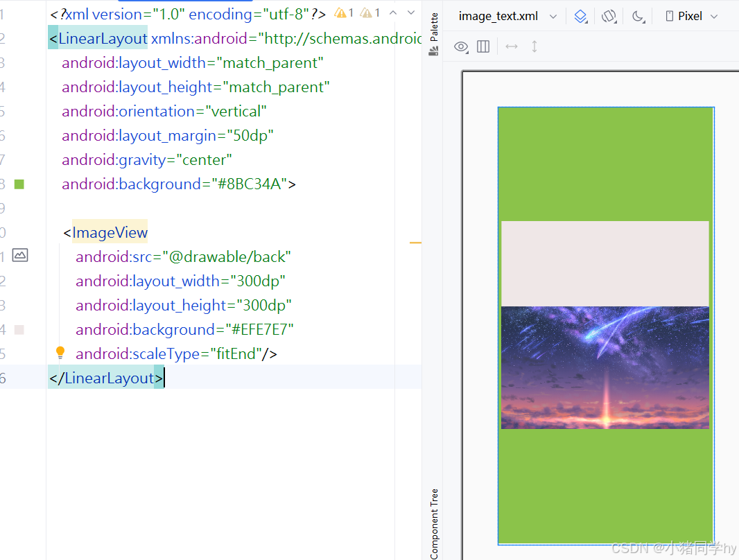Screen dimensions: 739x560
Task: Go to previous highlighted error arrow
Action: pos(393,12)
